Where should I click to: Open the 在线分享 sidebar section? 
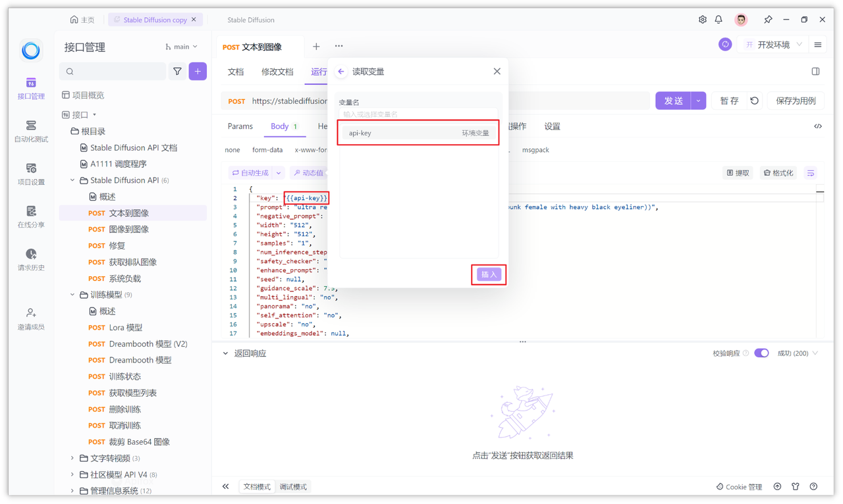(31, 216)
